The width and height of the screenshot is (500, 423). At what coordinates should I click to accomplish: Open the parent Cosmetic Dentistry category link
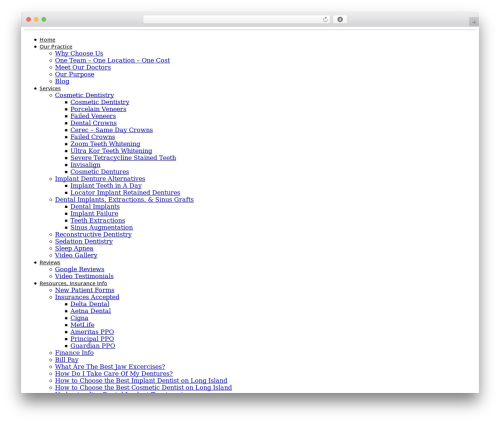point(84,95)
